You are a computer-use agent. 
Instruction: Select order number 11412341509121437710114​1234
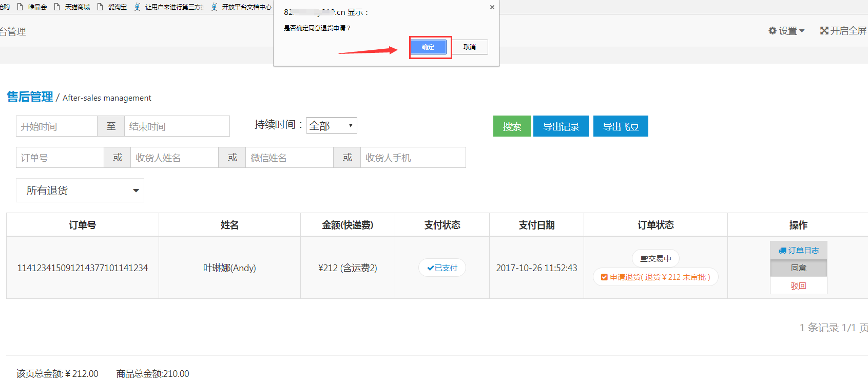[x=83, y=268]
